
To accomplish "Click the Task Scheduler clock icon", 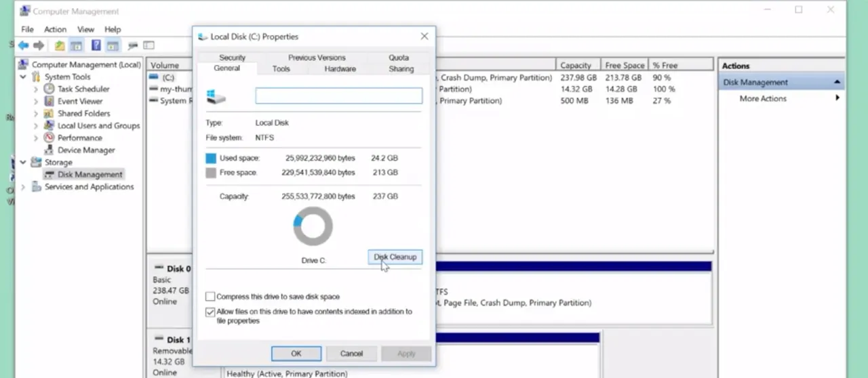I will click(49, 89).
